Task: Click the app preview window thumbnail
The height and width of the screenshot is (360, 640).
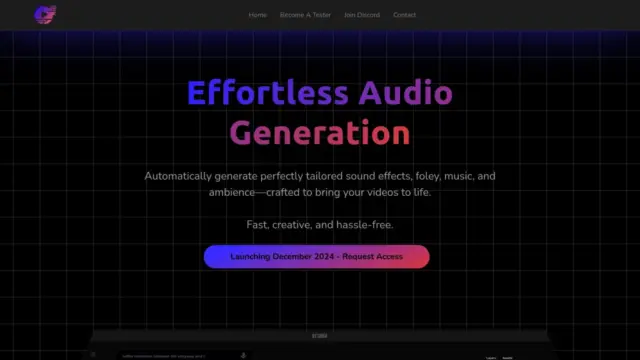Action: [320, 345]
